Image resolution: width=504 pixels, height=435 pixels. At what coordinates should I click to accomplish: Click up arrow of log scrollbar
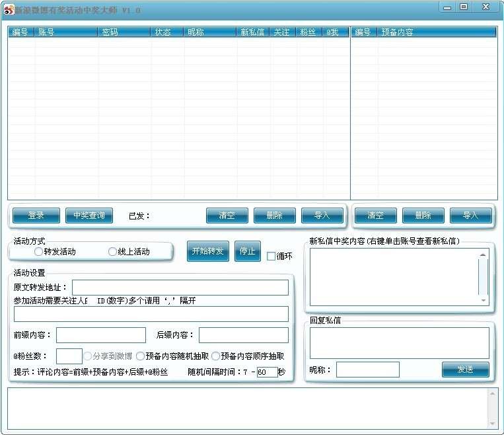pos(492,393)
